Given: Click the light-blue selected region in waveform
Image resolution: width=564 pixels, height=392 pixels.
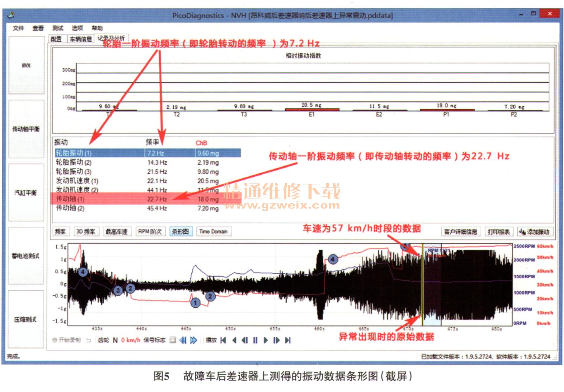Looking at the screenshot, I should [432, 285].
